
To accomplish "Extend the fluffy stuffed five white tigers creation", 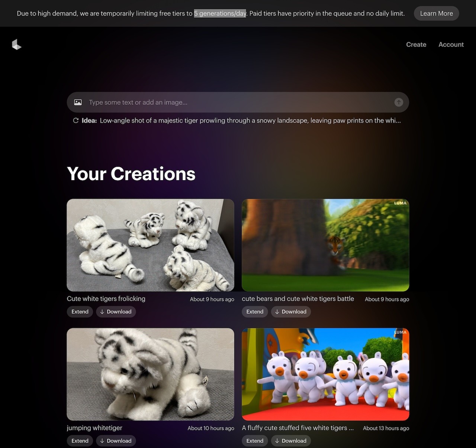I will (x=255, y=441).
